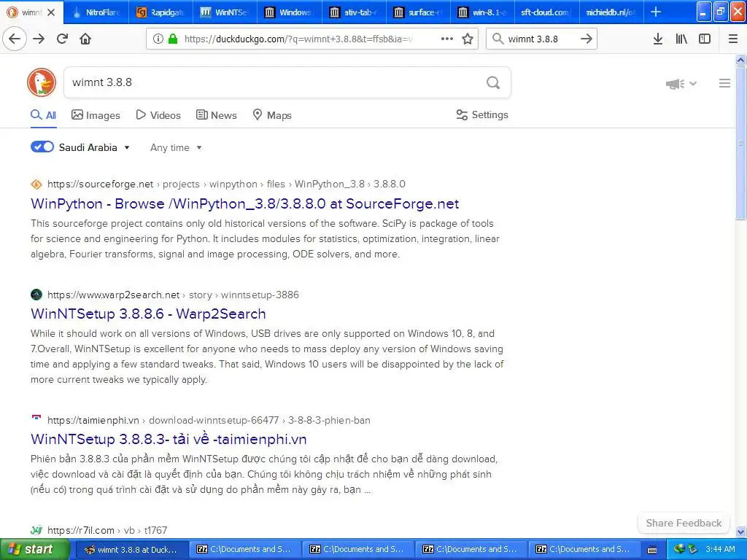Show News search results
The height and width of the screenshot is (560, 747).
tap(216, 115)
